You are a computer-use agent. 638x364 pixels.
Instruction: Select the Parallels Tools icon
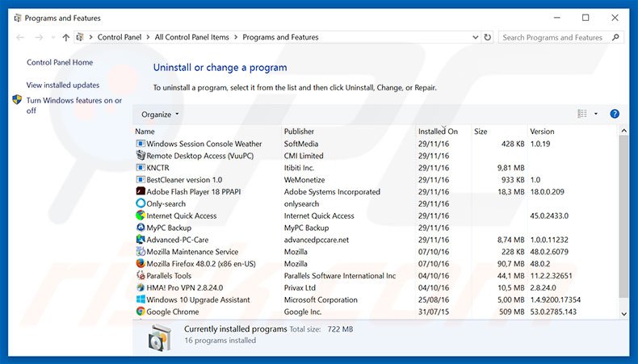tap(141, 275)
